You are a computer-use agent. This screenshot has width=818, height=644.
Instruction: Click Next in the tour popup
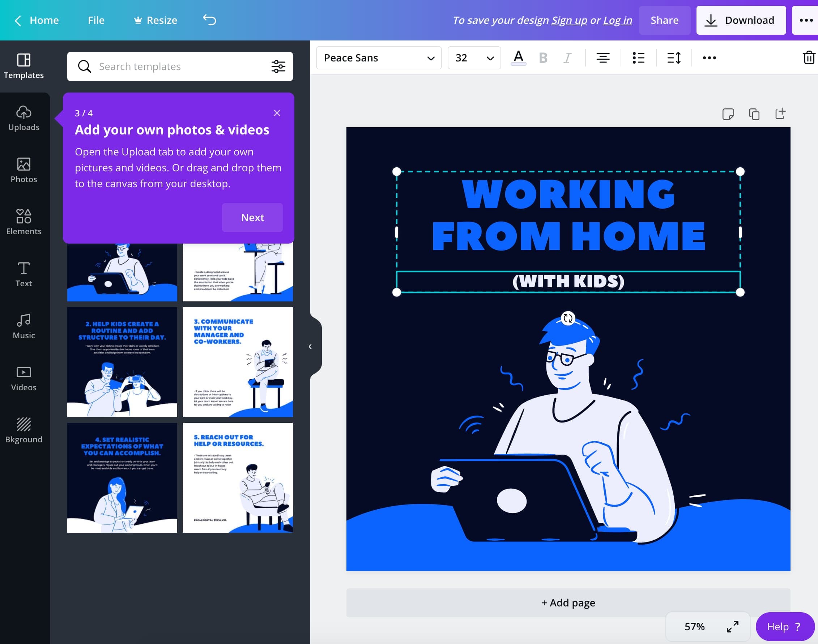click(x=252, y=218)
